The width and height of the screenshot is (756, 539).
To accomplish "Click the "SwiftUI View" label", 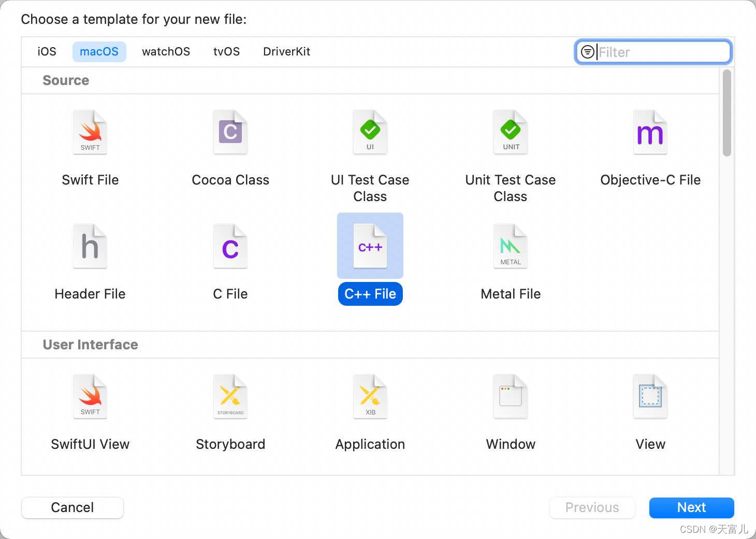I will pyautogui.click(x=90, y=444).
